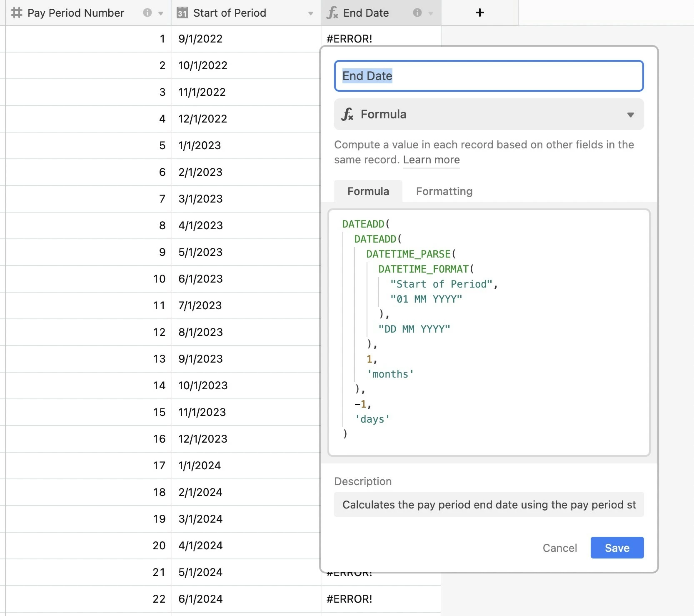
Task: Click the field name input containing End Date
Action: click(x=489, y=76)
